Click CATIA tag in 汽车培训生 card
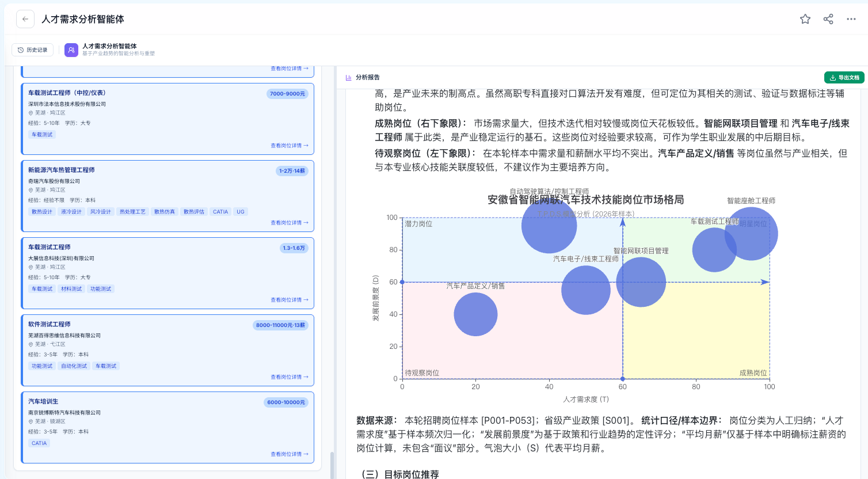 pos(39,443)
